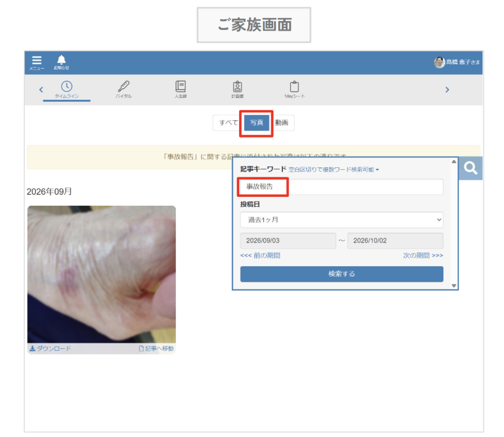Viewport: 504px width, 437px height.
Task: Click the 検索する button
Action: (x=342, y=274)
